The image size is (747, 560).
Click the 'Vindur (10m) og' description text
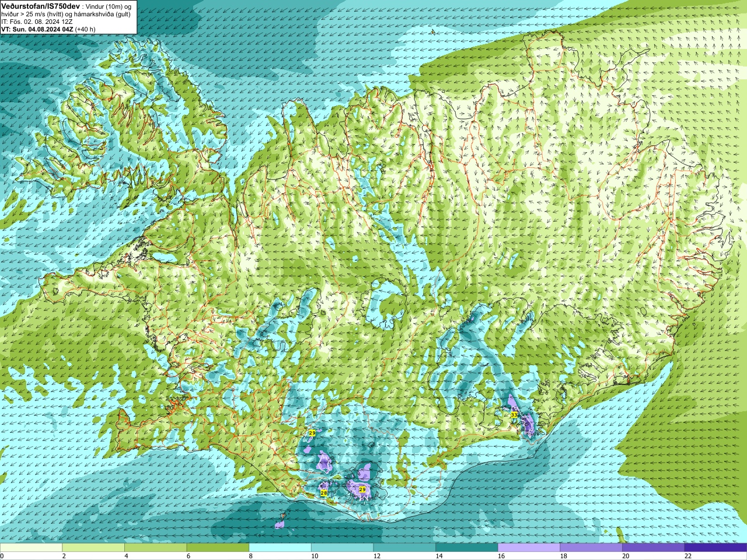click(109, 6)
